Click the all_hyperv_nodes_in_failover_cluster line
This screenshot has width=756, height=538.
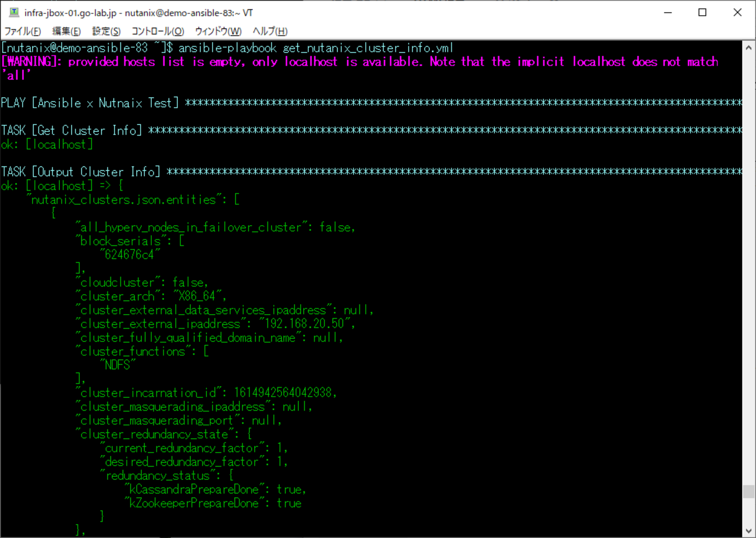215,227
